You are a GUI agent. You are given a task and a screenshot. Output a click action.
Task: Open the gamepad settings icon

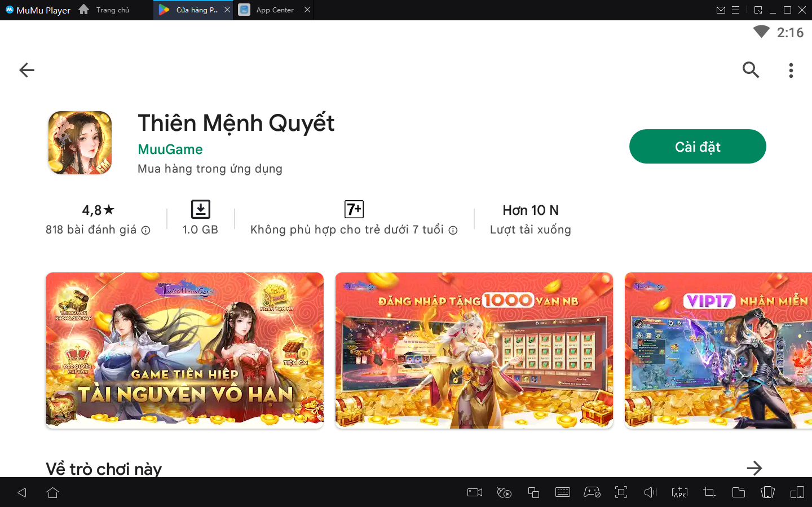592,492
